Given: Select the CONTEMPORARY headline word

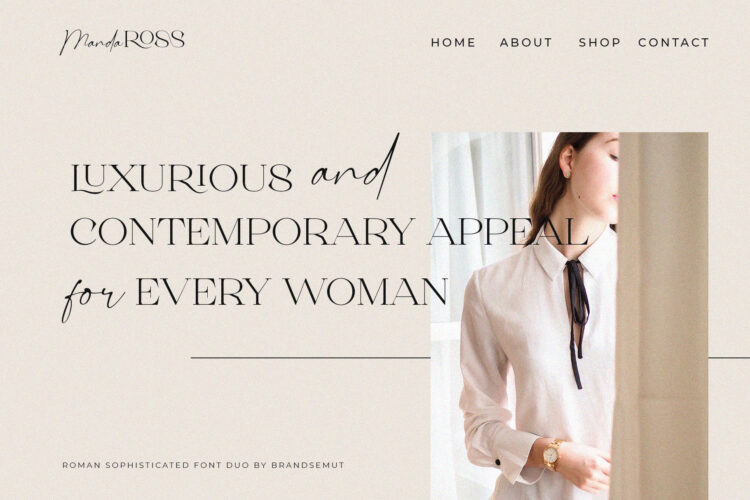Looking at the screenshot, I should pyautogui.click(x=243, y=232).
